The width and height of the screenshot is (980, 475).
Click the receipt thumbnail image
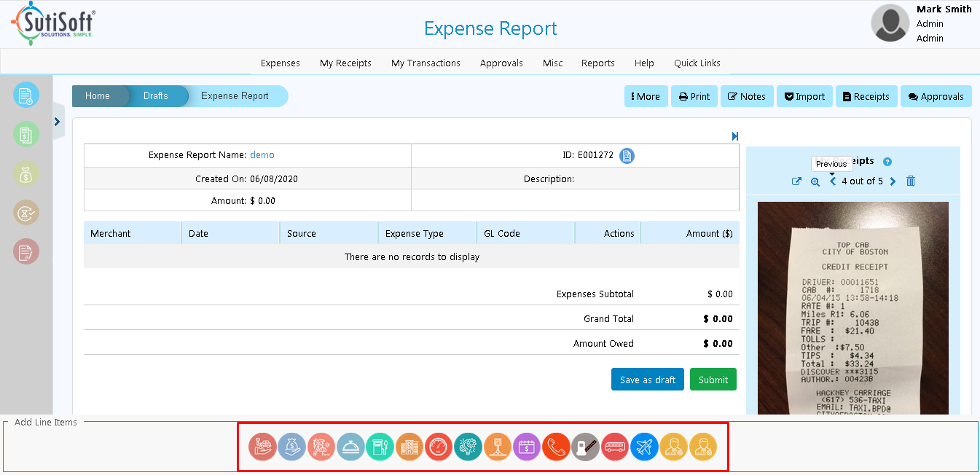click(852, 306)
